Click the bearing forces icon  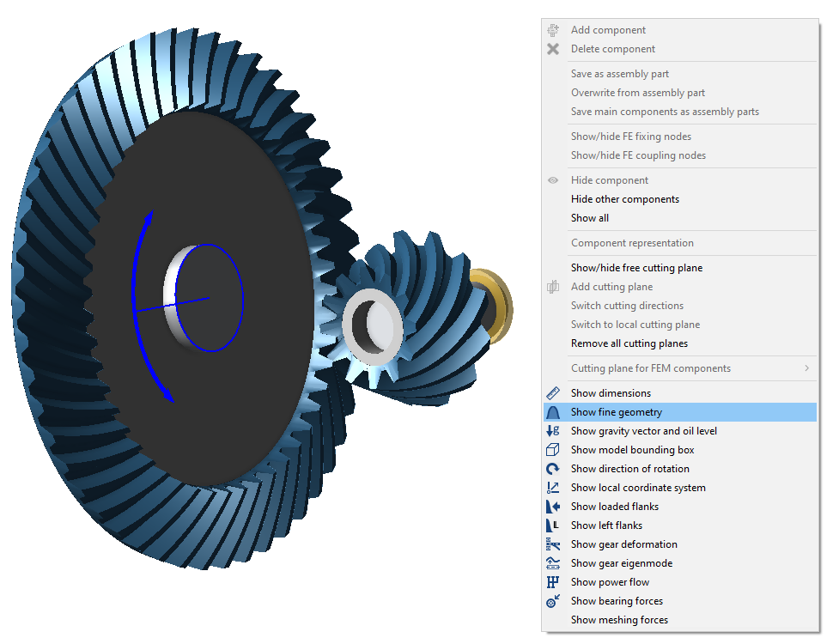click(553, 601)
